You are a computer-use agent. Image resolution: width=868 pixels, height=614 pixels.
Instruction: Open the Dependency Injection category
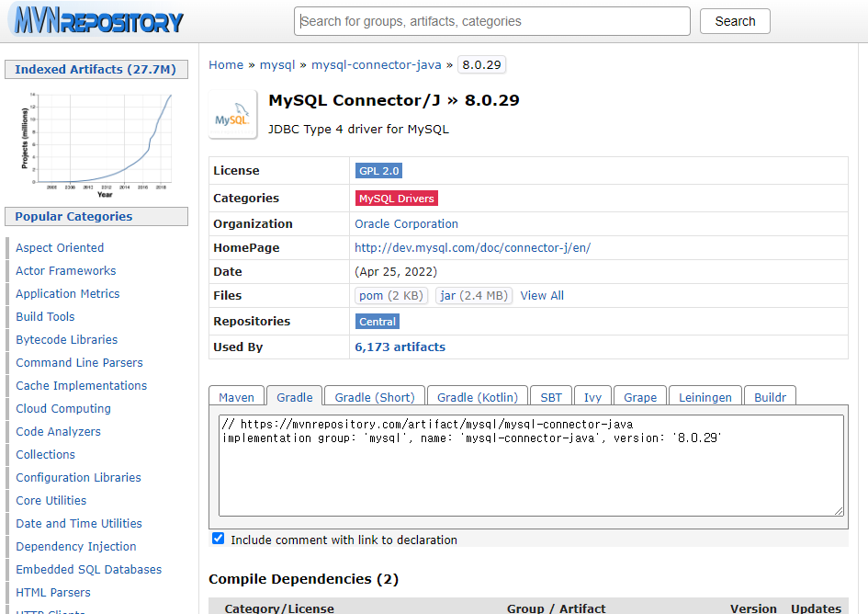76,546
